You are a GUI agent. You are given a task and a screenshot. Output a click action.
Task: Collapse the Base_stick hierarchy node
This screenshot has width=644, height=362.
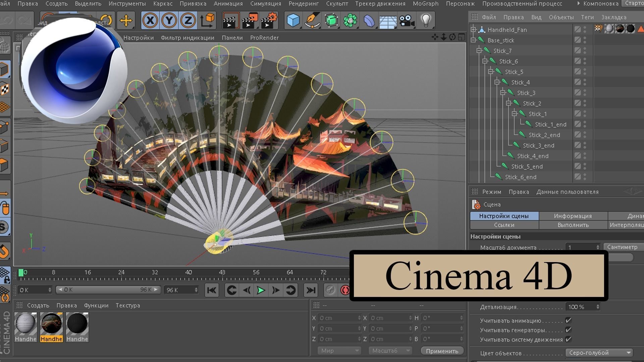(x=473, y=40)
